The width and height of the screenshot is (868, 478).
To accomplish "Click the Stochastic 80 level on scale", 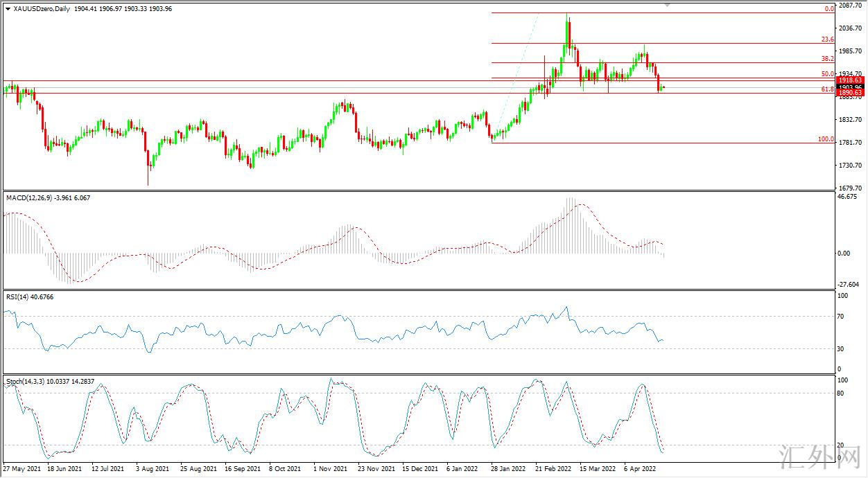I will click(842, 393).
